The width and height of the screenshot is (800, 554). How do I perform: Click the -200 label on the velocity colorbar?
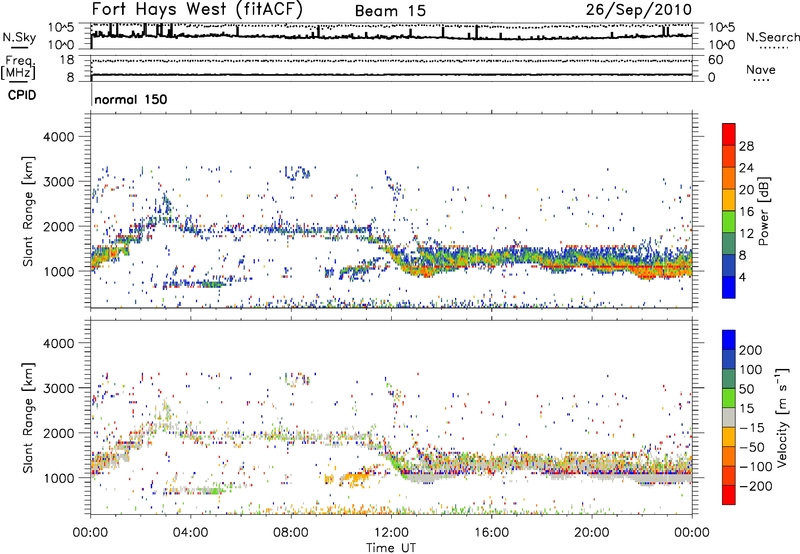click(756, 486)
